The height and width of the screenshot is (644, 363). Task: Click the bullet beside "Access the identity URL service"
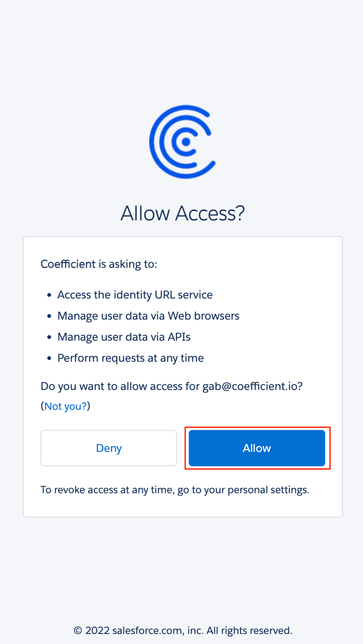(49, 295)
